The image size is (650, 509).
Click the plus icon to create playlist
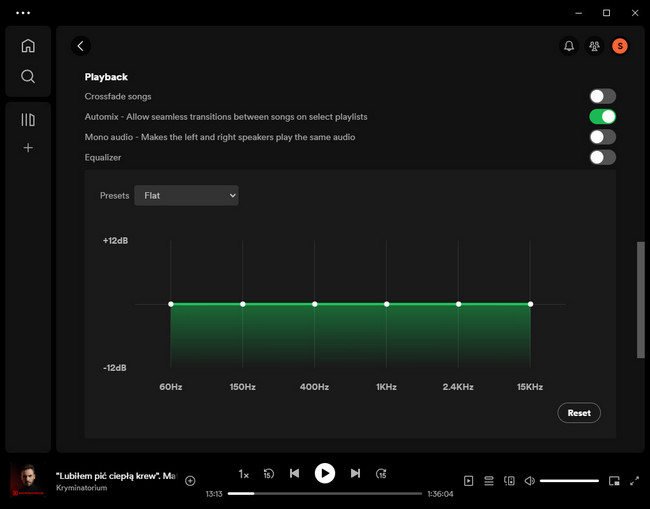[x=28, y=148]
